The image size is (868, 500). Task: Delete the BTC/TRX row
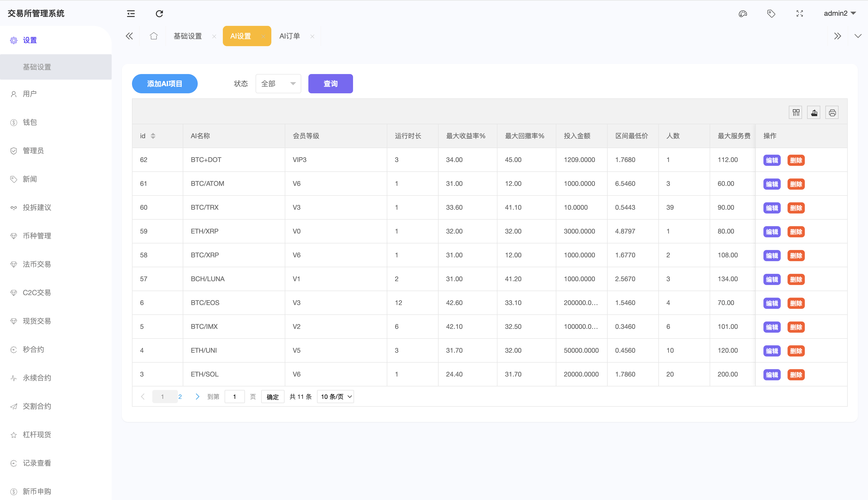796,208
